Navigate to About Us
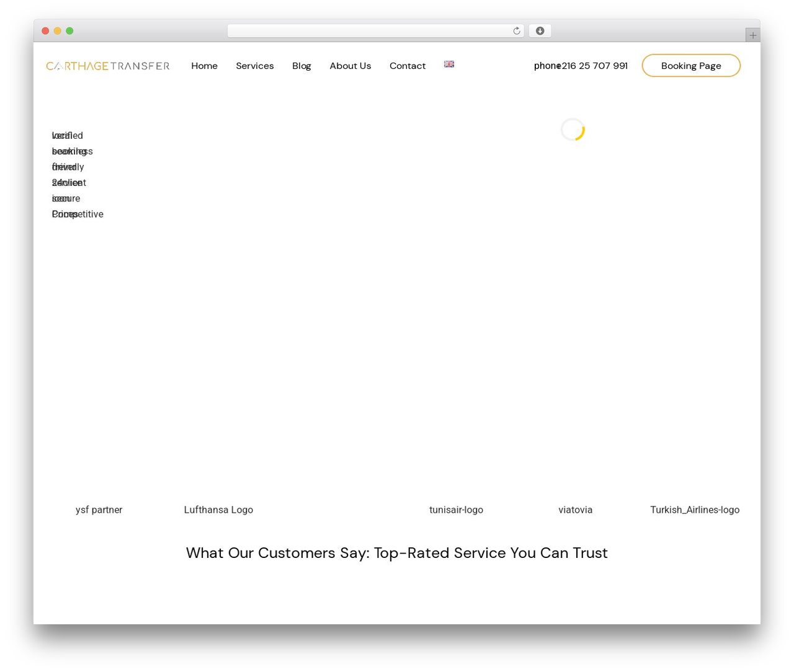Screen dimensions: 794x672 click(x=350, y=66)
